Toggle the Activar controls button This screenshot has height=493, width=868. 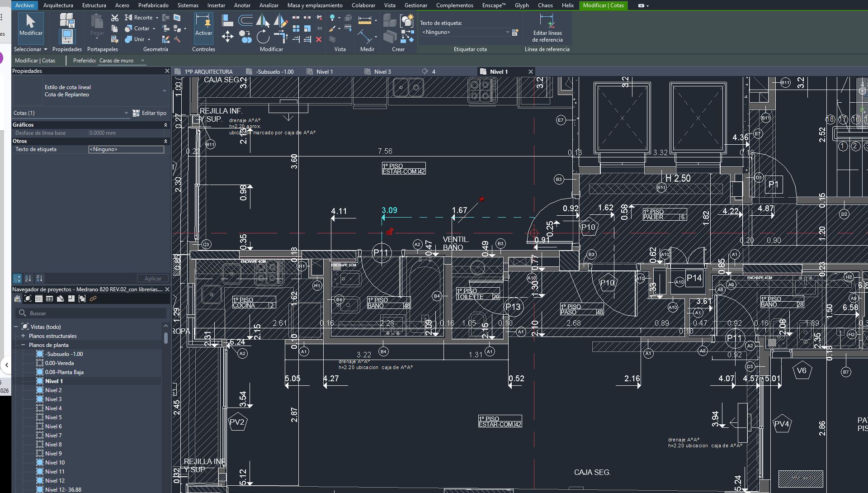(203, 25)
